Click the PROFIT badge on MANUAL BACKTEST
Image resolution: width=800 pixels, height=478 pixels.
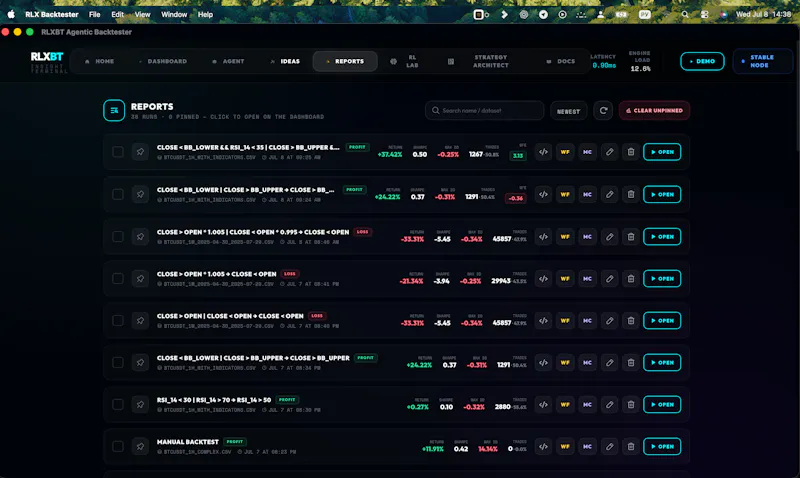point(235,442)
